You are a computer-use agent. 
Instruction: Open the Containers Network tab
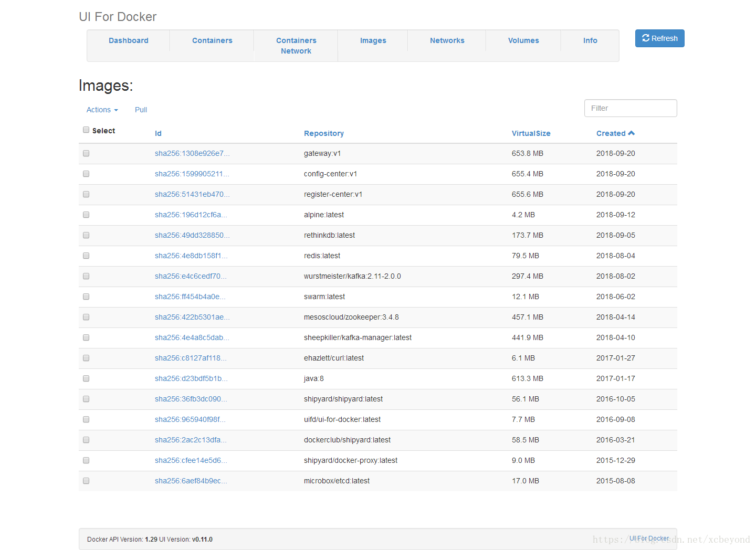[296, 46]
